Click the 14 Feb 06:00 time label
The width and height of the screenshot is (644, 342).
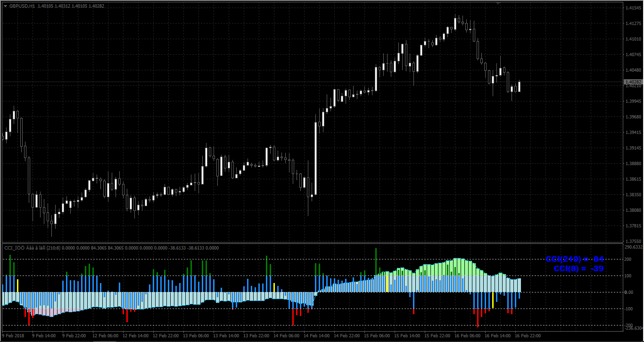pos(286,336)
